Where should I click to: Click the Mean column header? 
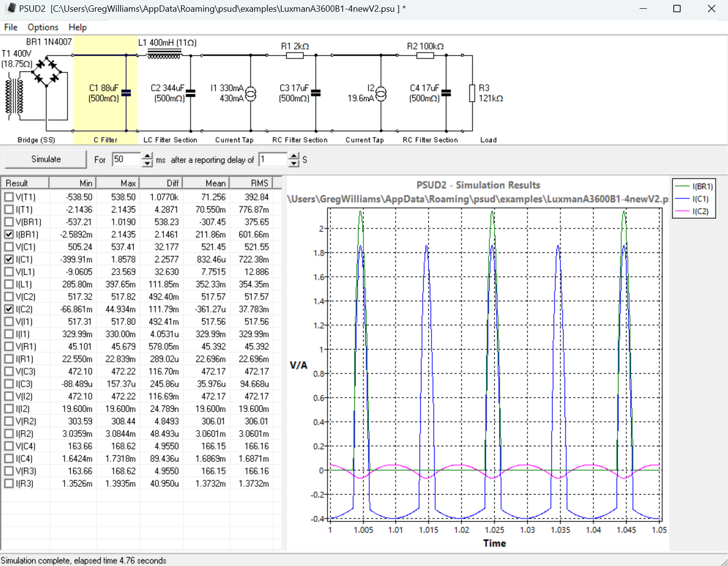(x=206, y=183)
